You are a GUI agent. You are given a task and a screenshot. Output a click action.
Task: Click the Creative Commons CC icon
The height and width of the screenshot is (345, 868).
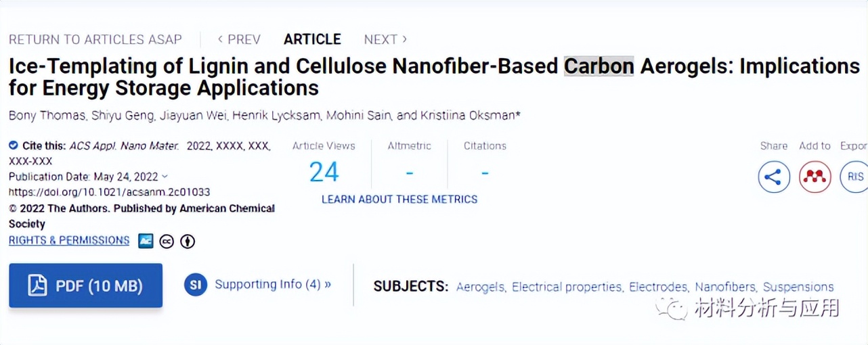[x=167, y=241]
